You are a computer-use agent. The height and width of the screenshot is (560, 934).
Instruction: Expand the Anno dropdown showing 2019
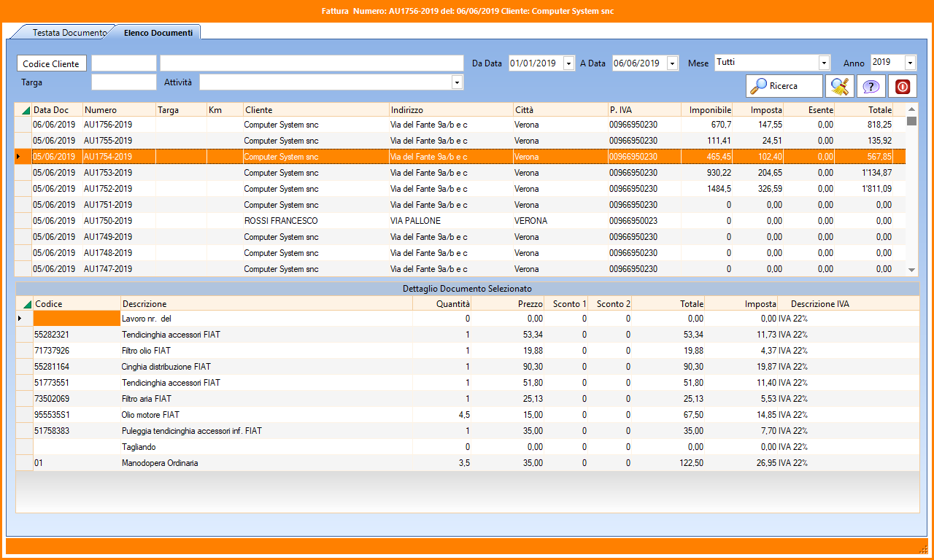coord(910,63)
